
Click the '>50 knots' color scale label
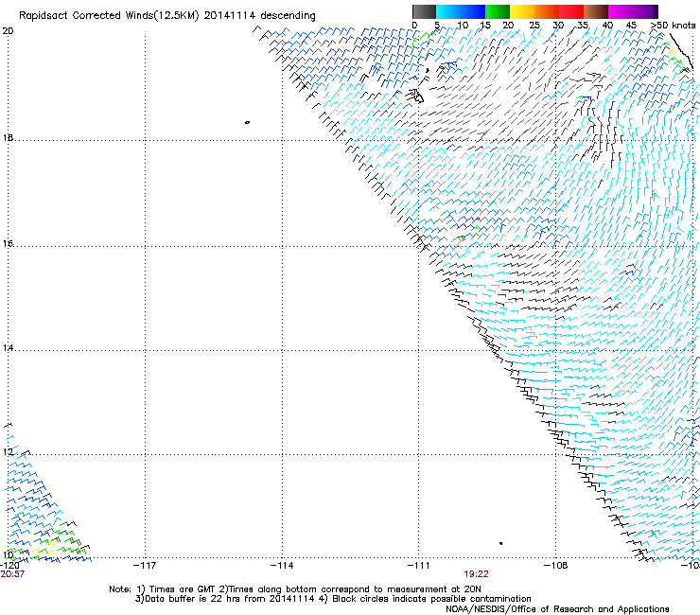(x=674, y=25)
